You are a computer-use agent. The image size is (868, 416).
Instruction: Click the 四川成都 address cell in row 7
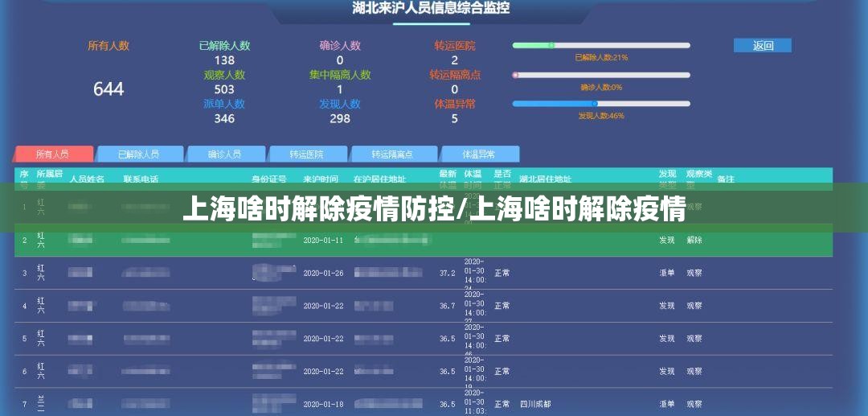tap(535, 404)
